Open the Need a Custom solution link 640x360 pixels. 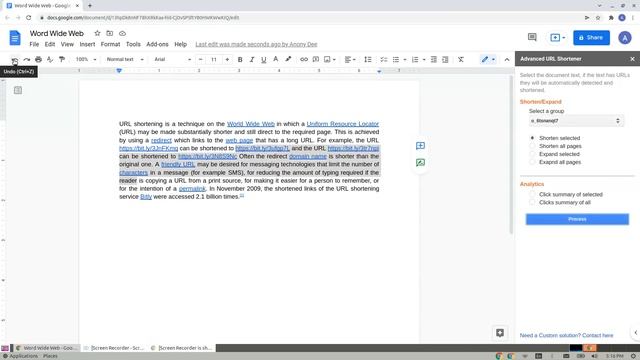click(x=566, y=335)
